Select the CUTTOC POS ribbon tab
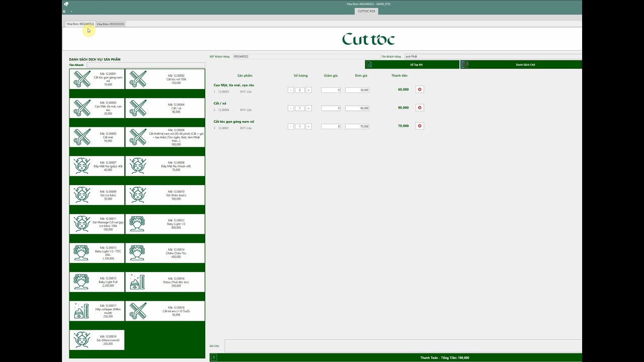 (x=366, y=11)
